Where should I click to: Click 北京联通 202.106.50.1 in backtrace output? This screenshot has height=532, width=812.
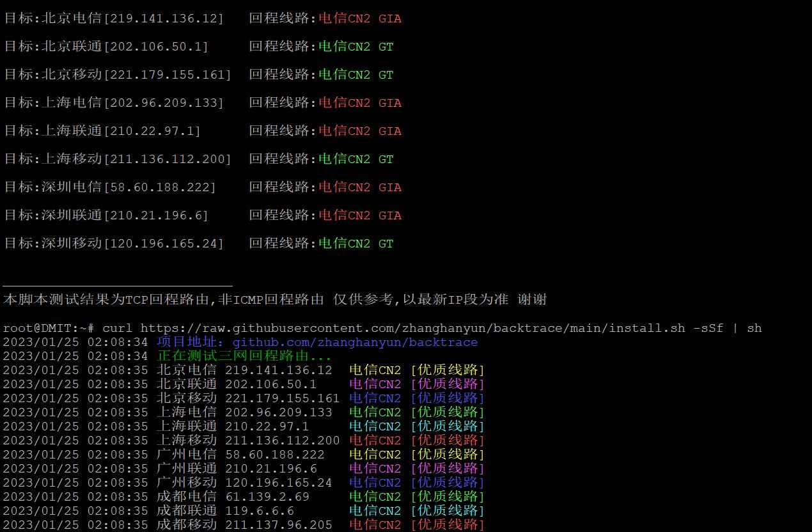point(237,384)
